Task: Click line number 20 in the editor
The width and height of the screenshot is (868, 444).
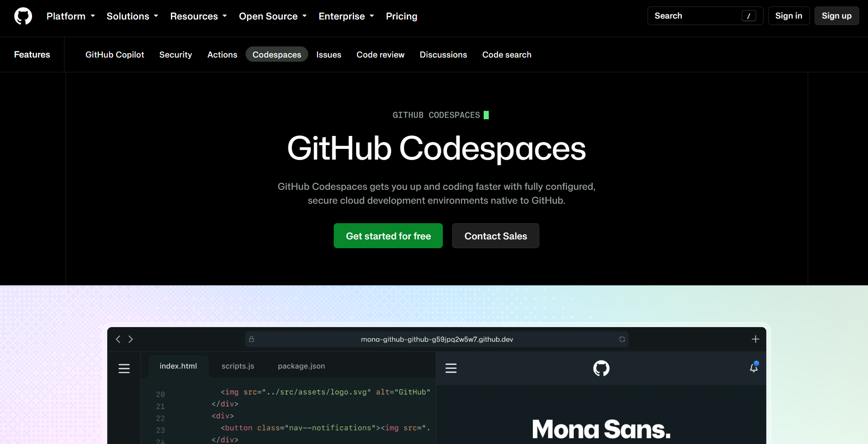Action: (160, 394)
